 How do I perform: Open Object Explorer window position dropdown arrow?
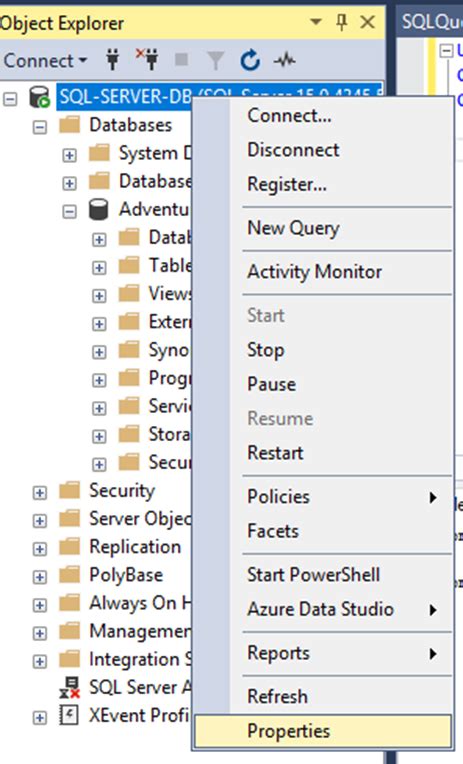(316, 22)
